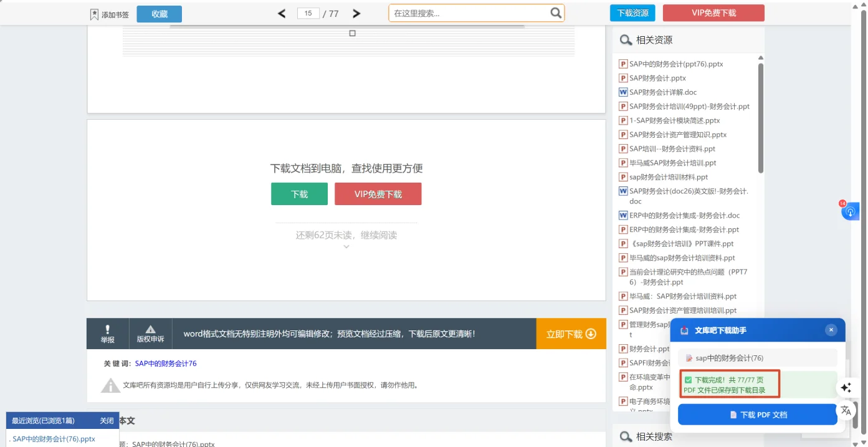Open SAP培训--财务会计资料.ppt

[672, 149]
